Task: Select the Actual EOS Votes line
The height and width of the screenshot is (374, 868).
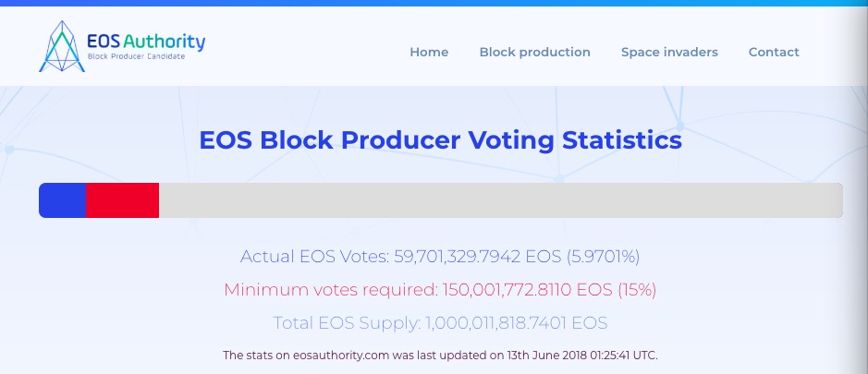Action: 440,257
